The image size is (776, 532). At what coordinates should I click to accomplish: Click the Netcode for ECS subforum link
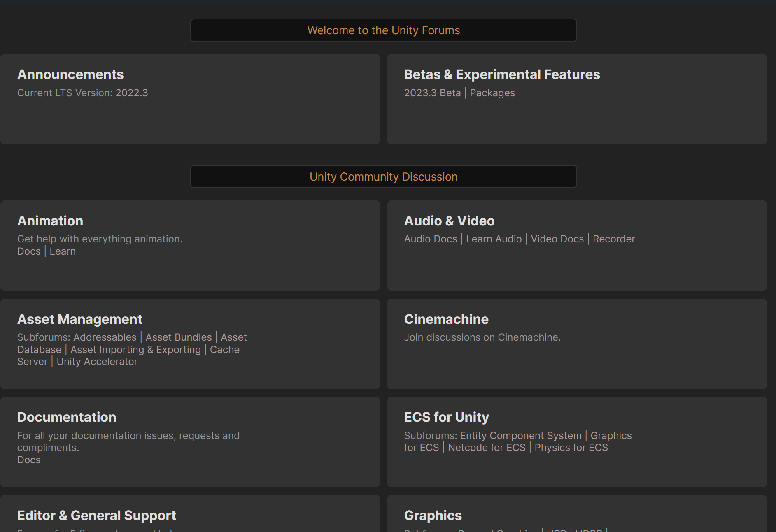click(487, 447)
